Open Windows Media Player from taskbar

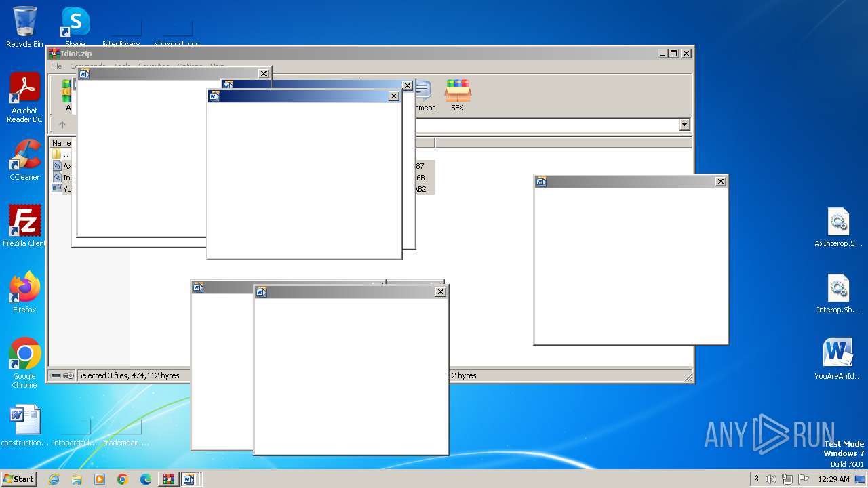(x=100, y=479)
